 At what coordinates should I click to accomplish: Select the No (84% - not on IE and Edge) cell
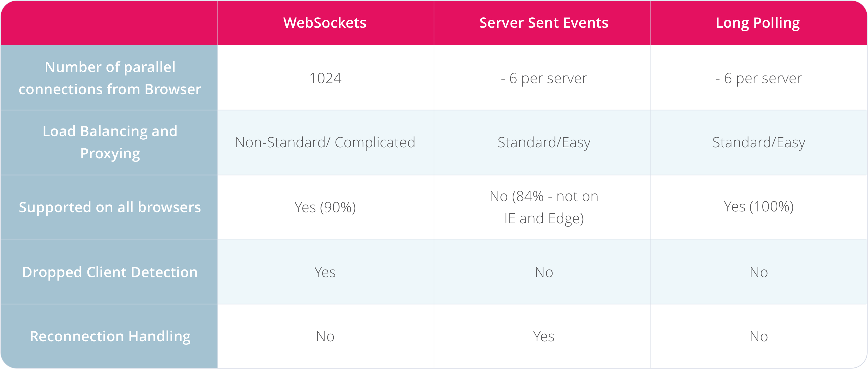pyautogui.click(x=544, y=207)
